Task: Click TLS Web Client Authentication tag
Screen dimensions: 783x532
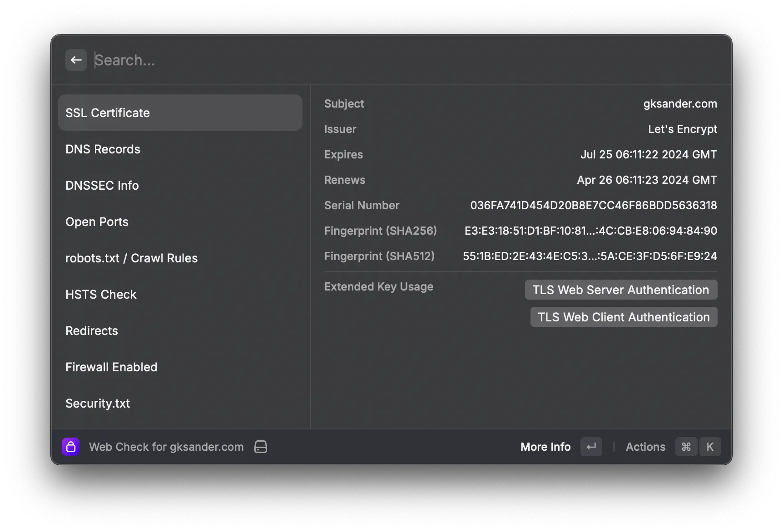Action: [x=624, y=317]
